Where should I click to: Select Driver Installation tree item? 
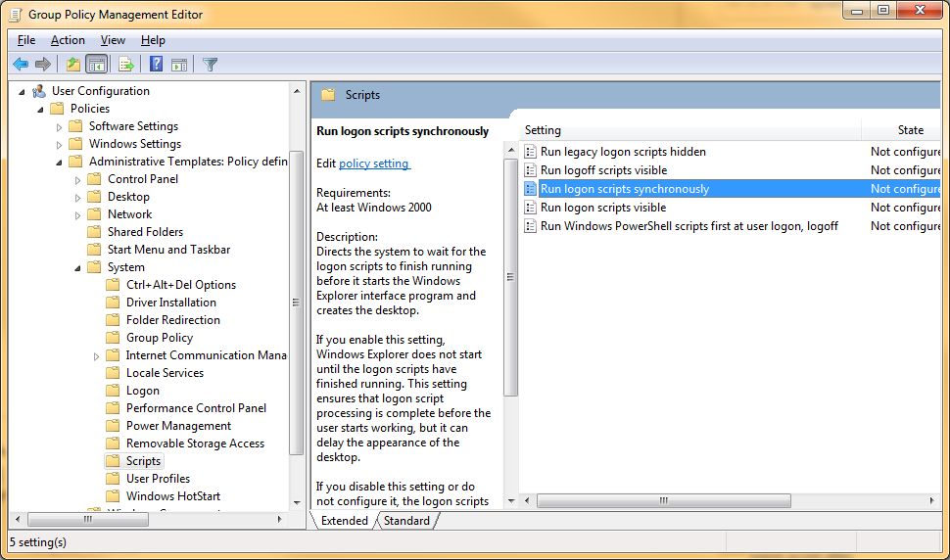pyautogui.click(x=170, y=303)
